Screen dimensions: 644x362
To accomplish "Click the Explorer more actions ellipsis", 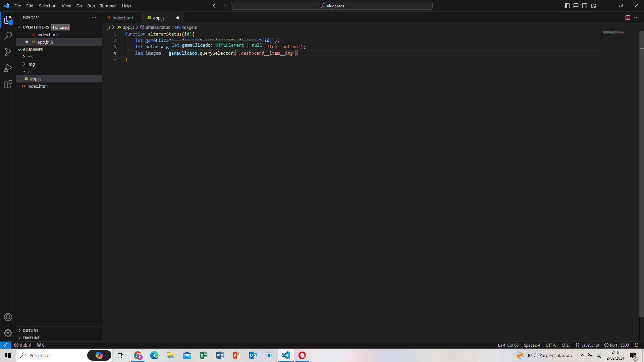I will point(94,18).
